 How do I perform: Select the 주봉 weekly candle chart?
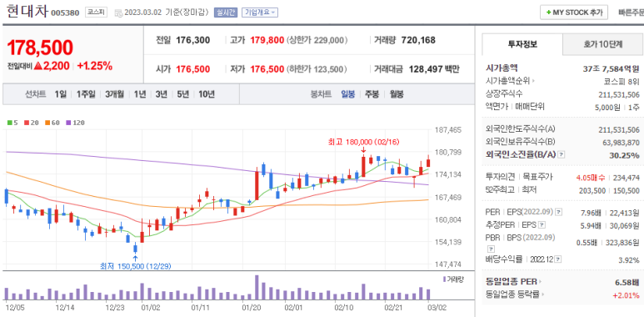(372, 94)
